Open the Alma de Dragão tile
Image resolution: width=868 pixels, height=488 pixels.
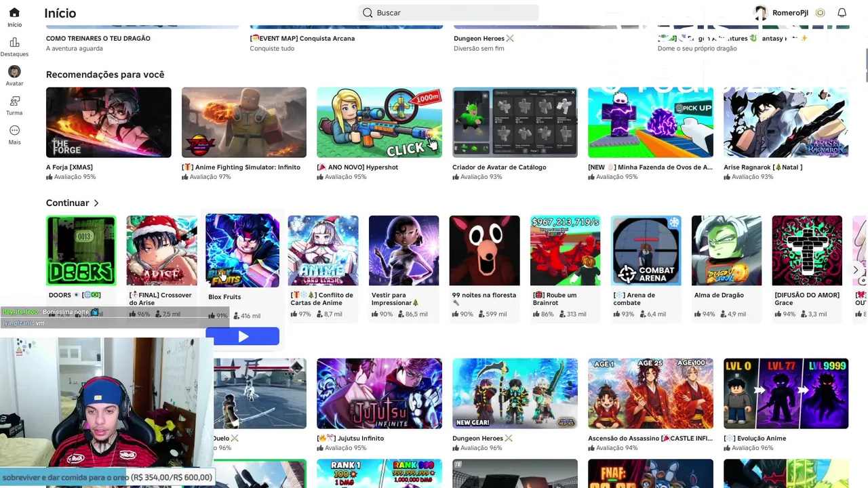[x=726, y=251]
